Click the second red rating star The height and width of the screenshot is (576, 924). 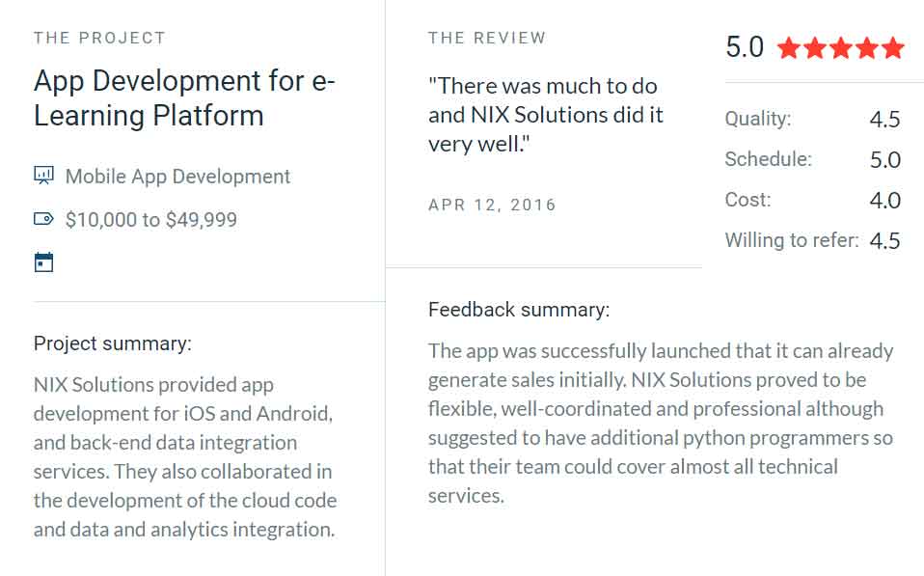815,47
